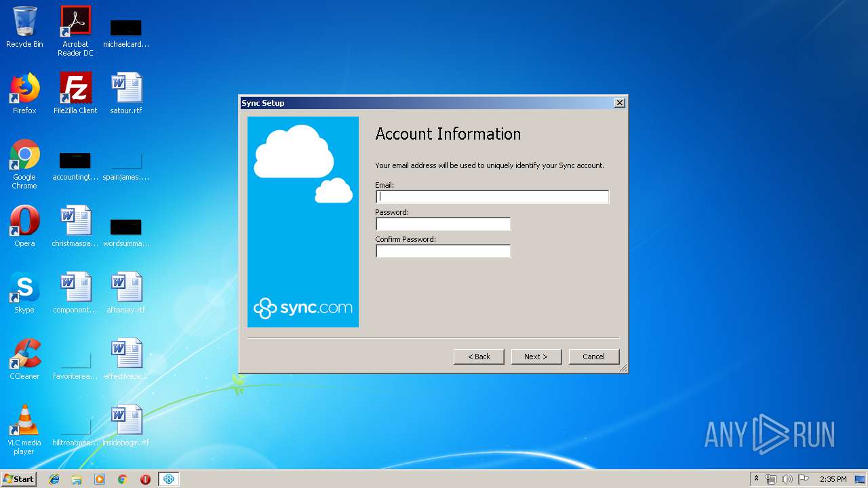Open the Action Center flag icon
This screenshot has height=488, width=868.
click(x=804, y=479)
